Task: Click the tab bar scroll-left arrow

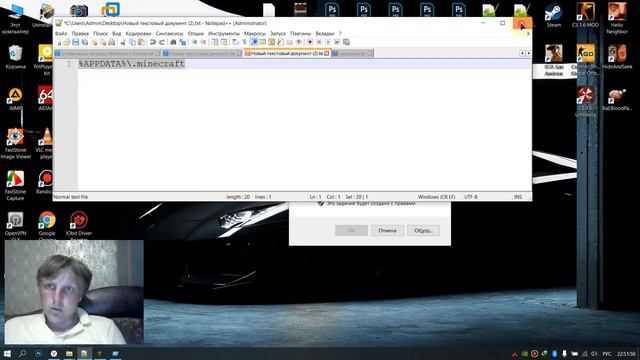Action: pyautogui.click(x=522, y=53)
